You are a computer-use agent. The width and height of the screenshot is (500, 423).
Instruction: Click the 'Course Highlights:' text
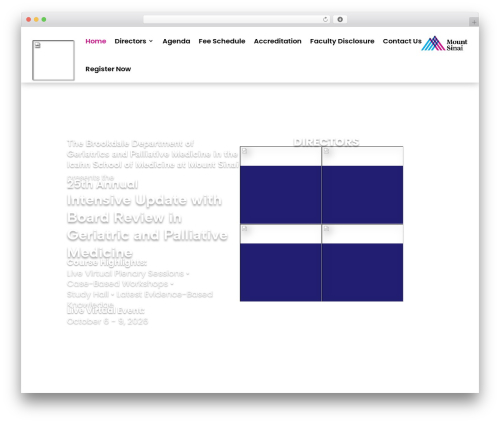[107, 263]
